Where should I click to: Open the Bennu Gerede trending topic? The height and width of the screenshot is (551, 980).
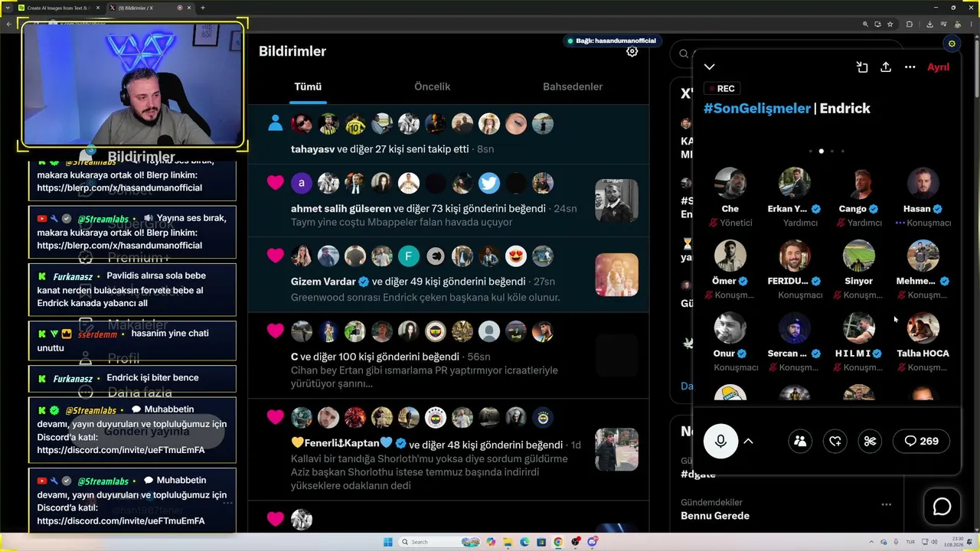pos(715,516)
